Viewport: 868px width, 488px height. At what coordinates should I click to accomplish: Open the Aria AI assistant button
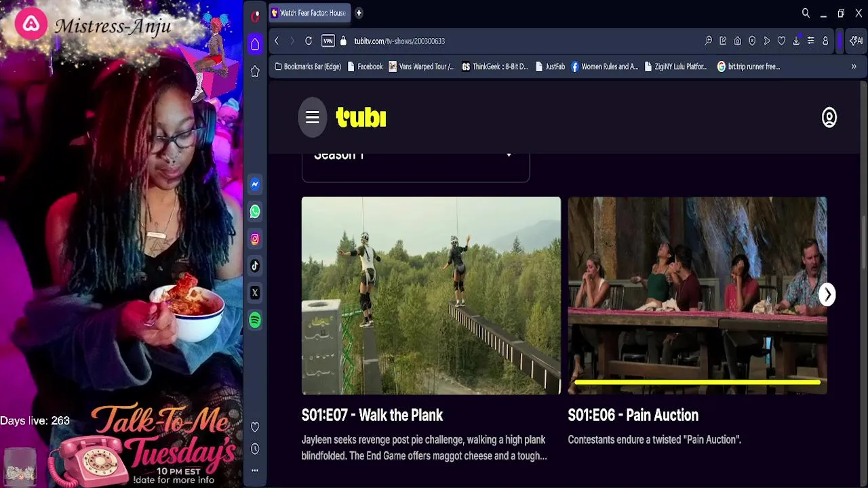click(856, 41)
